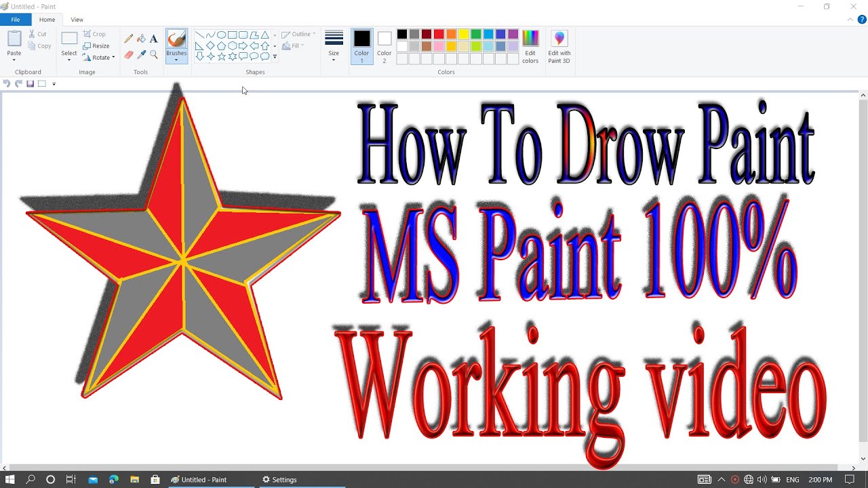
Task: Choose the Hexagon shape
Action: 232,46
